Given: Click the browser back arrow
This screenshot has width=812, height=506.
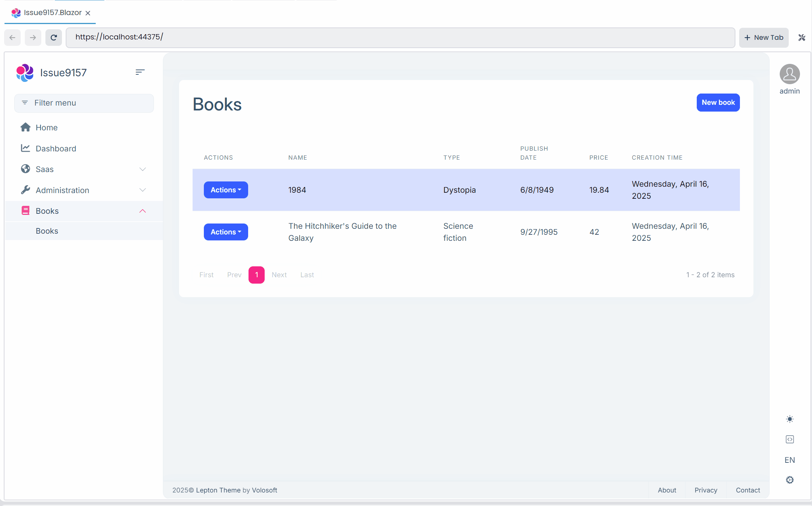Looking at the screenshot, I should [12, 38].
